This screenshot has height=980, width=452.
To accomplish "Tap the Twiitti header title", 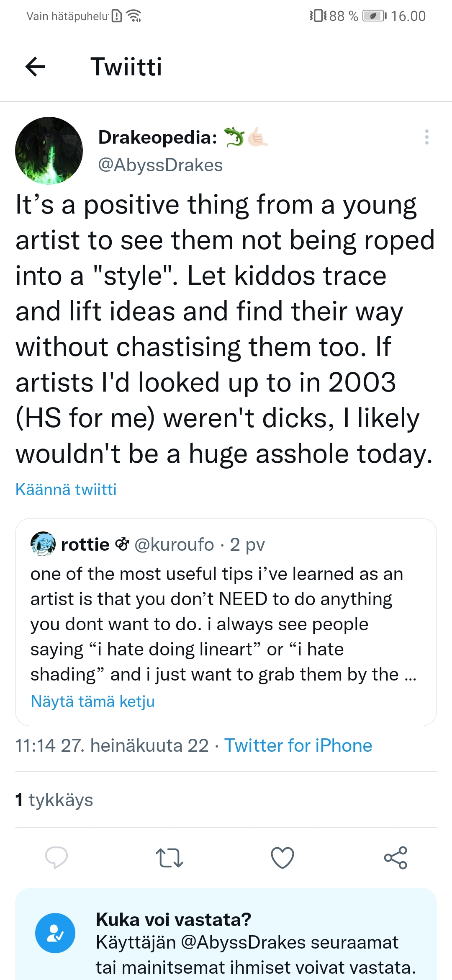I will 126,67.
